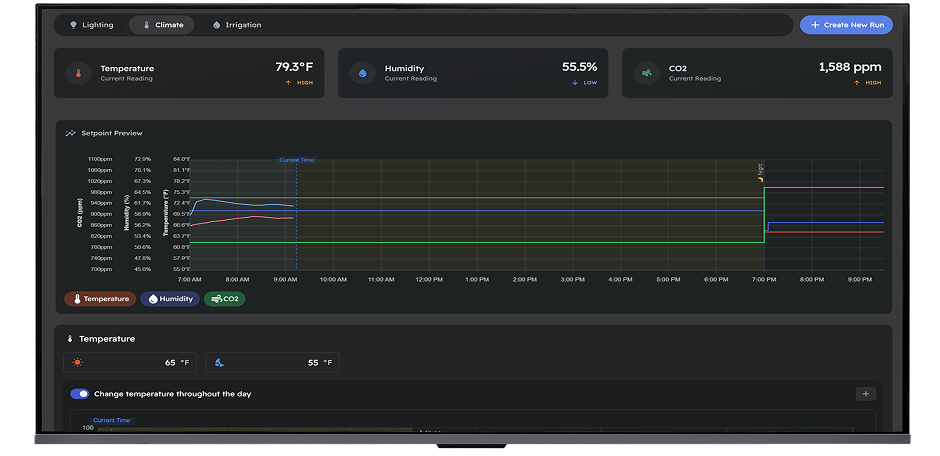Click the plus button in the temperature schedule row
Viewport: 940px width, 456px height.
pos(865,394)
